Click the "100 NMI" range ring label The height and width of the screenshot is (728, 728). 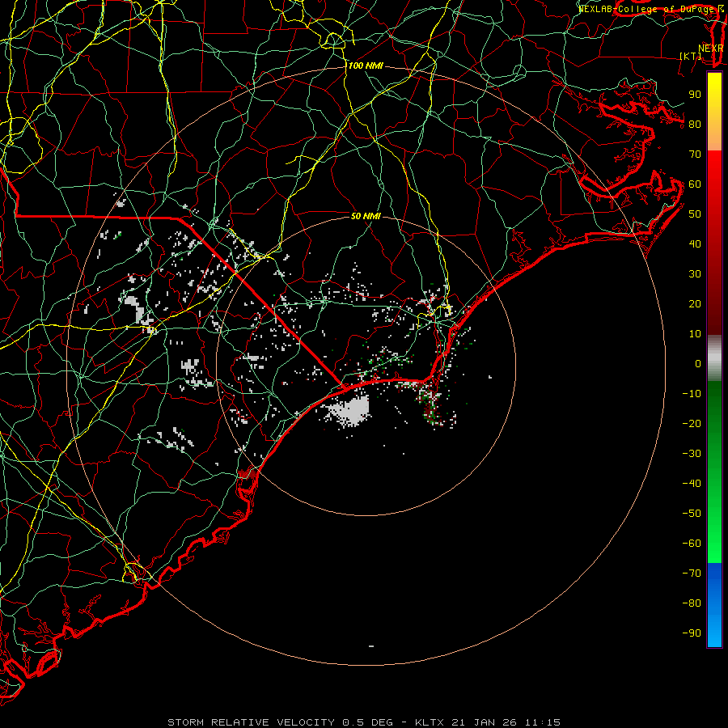[366, 66]
